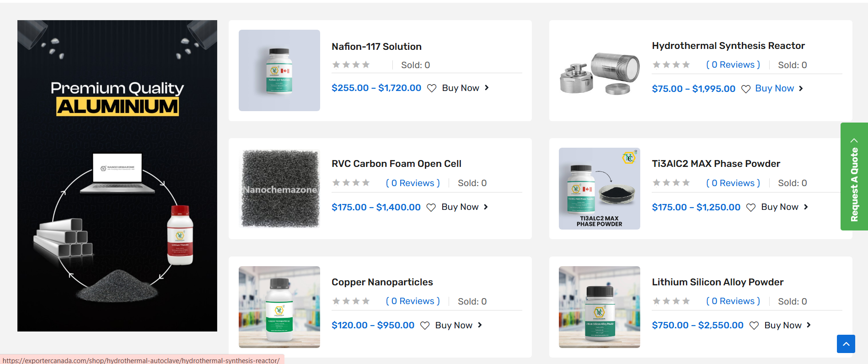Wishlist the Lithium Silicon Alloy Powder
The width and height of the screenshot is (868, 364).
(x=754, y=326)
